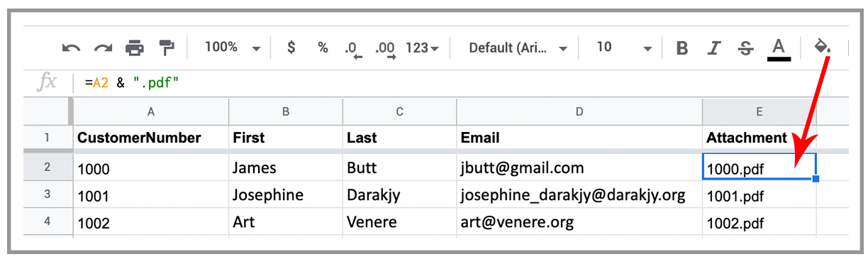Open the text color picker
Image resolution: width=868 pixels, height=264 pixels.
click(779, 49)
